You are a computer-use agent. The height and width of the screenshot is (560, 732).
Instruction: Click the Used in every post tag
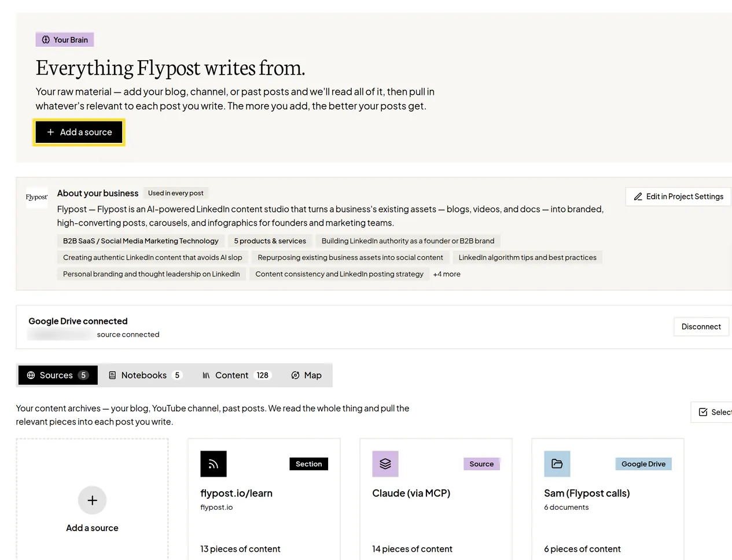(176, 193)
